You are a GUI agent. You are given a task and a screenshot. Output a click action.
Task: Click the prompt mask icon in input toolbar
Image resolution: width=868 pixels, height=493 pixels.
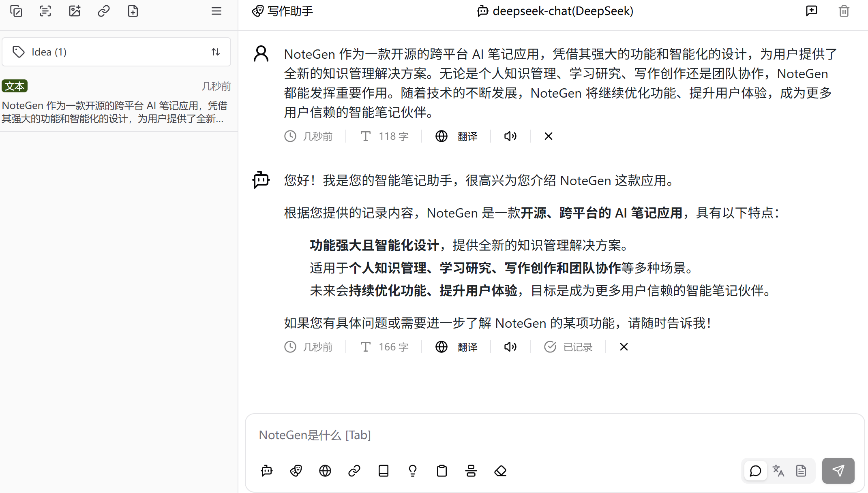point(296,471)
